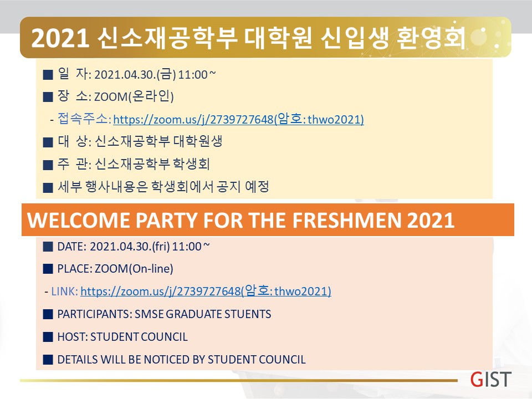This screenshot has width=532, height=399.
Task: Open the Zoom URL after the LINK label
Action: click(206, 291)
